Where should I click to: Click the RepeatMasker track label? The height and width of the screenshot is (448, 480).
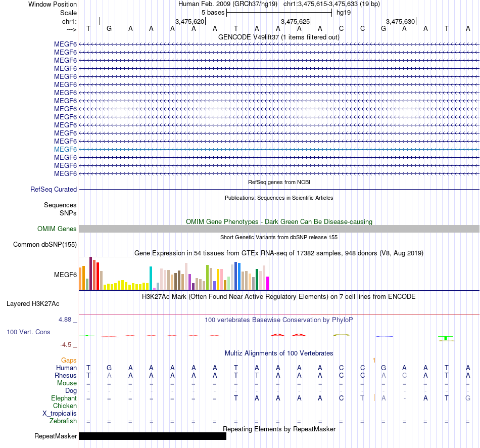point(56,436)
